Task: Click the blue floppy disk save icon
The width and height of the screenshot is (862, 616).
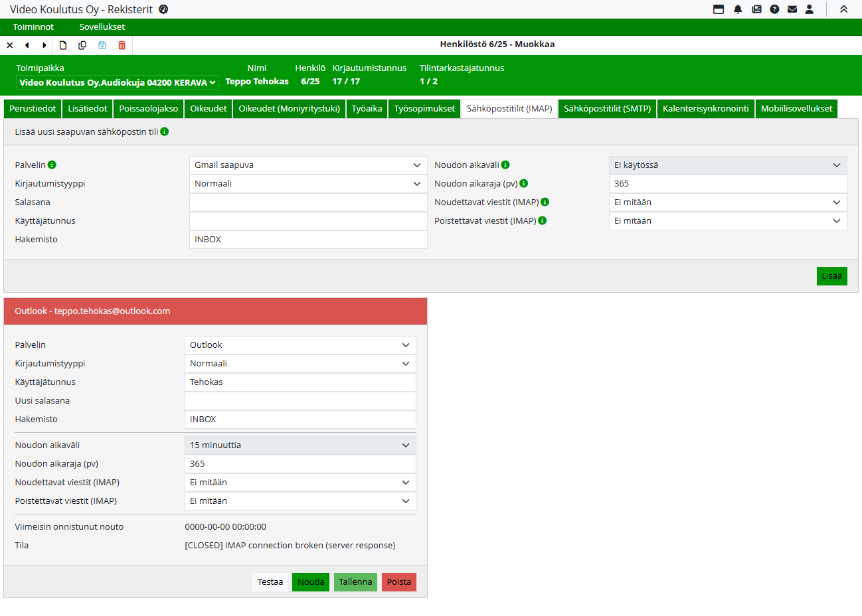Action: 102,45
